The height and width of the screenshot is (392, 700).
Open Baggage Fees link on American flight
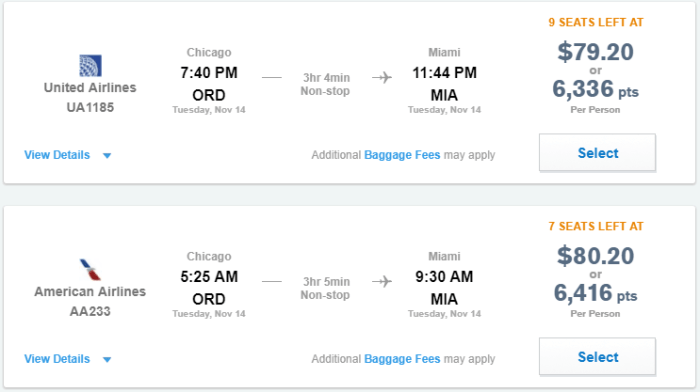402,359
